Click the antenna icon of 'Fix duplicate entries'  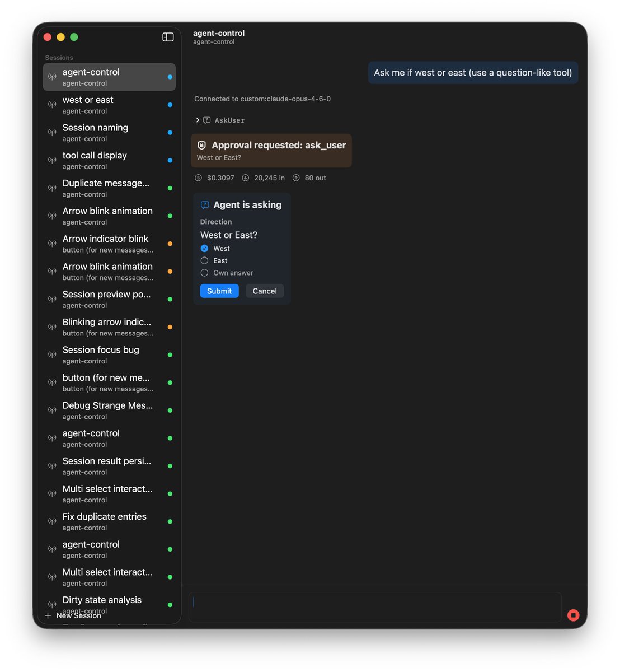[52, 521]
